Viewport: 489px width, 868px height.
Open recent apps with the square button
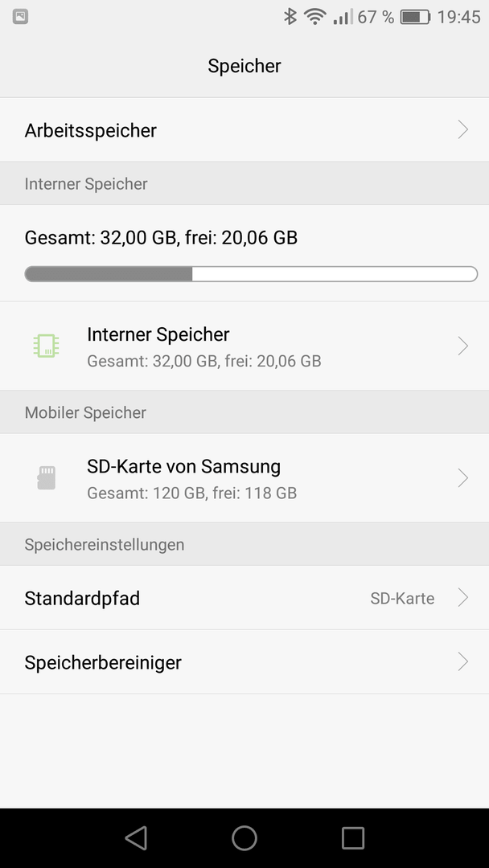point(353,837)
